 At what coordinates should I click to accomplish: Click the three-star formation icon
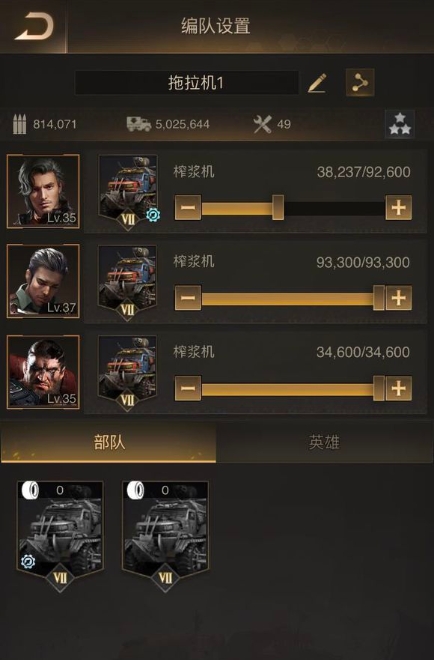point(399,124)
